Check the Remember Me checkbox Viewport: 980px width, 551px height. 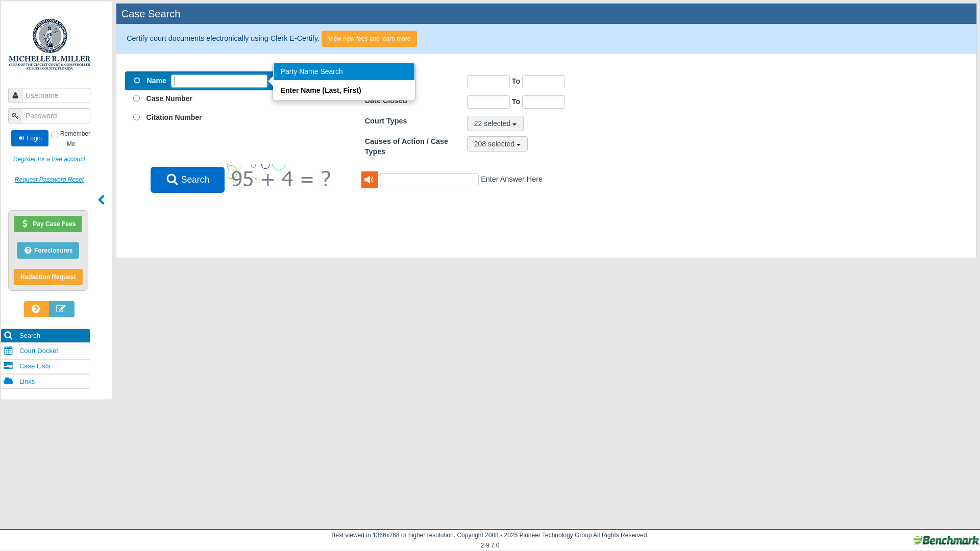[55, 135]
